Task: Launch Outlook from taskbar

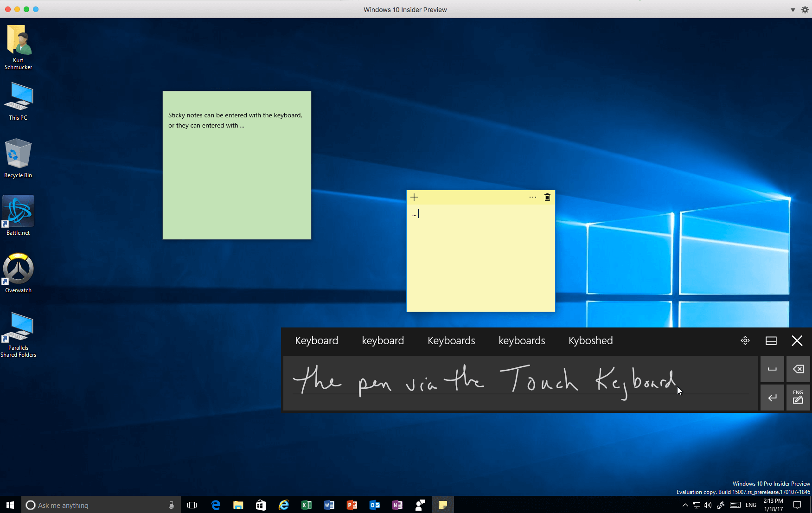Action: coord(374,505)
